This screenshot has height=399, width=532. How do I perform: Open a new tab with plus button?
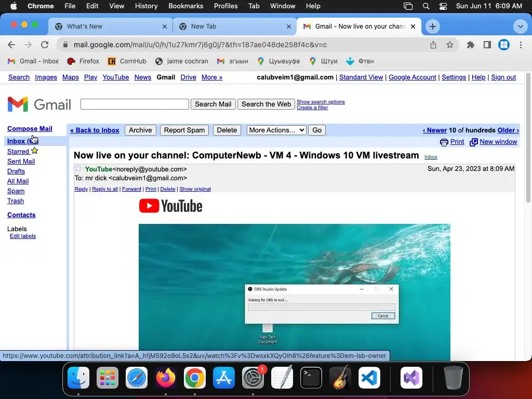tap(433, 26)
